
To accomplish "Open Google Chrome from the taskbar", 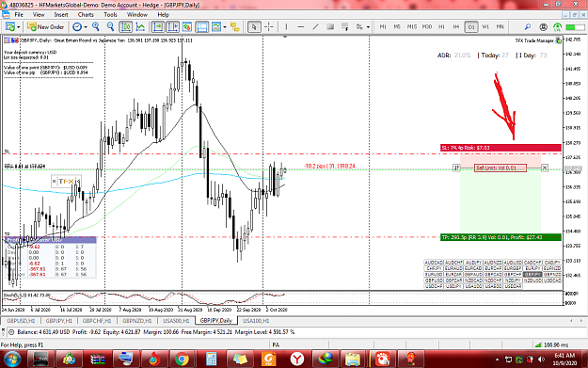I will pyautogui.click(x=182, y=359).
